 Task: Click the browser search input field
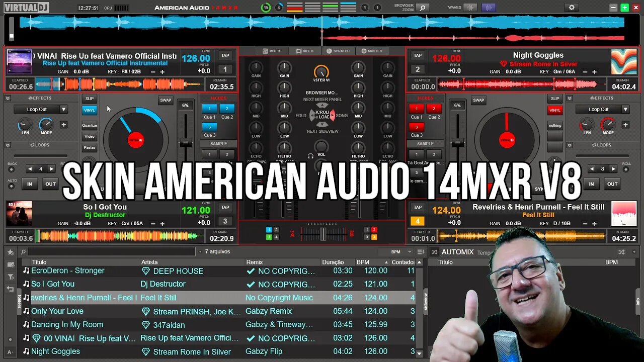(x=111, y=252)
